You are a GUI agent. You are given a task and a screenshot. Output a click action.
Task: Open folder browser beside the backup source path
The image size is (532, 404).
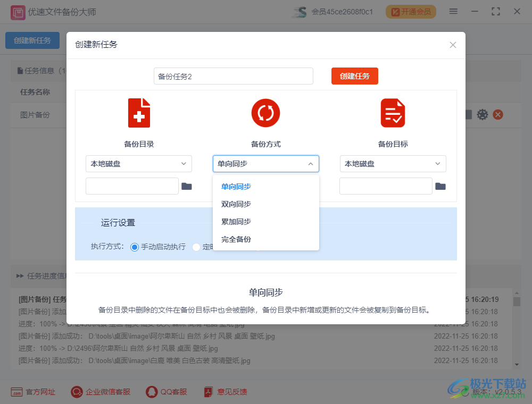[x=187, y=186]
